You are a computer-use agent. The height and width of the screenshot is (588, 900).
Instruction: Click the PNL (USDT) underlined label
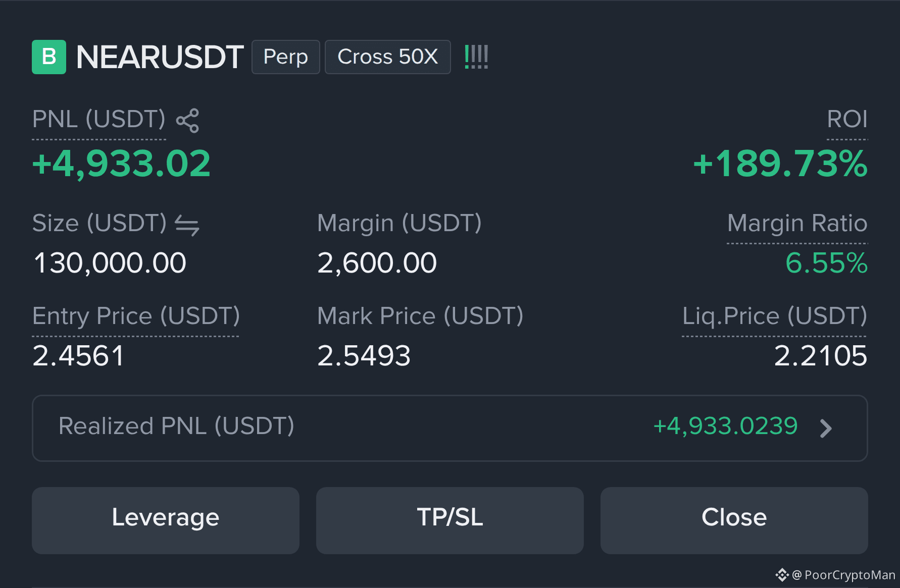click(x=99, y=120)
